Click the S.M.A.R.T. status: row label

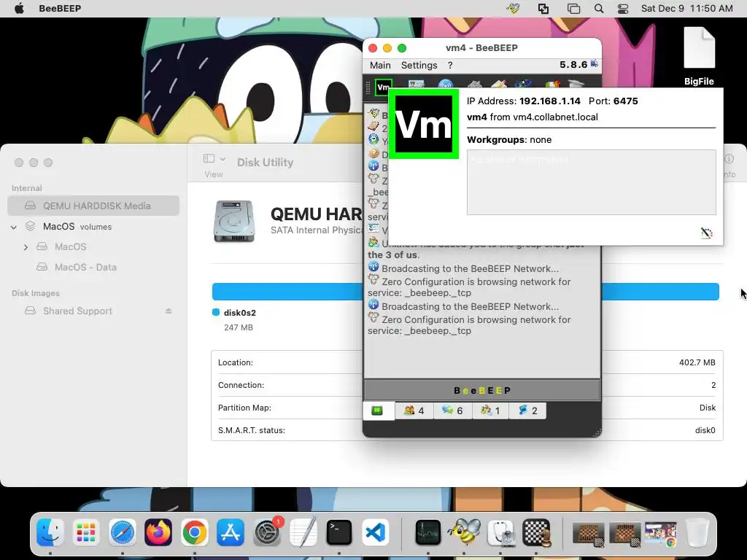251,430
